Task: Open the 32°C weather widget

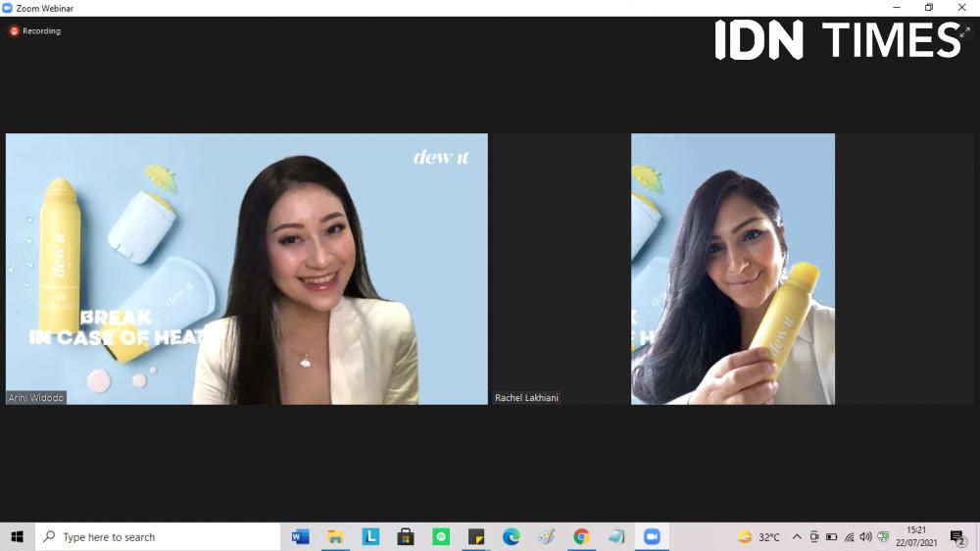Action: [759, 537]
